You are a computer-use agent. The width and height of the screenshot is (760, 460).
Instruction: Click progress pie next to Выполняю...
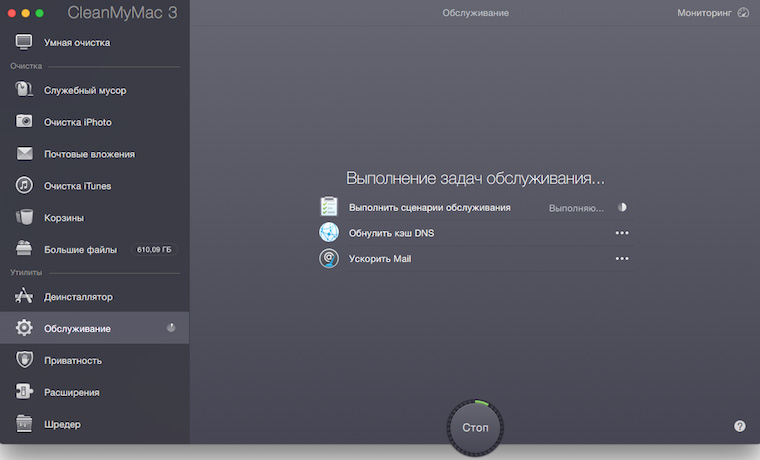click(x=622, y=207)
